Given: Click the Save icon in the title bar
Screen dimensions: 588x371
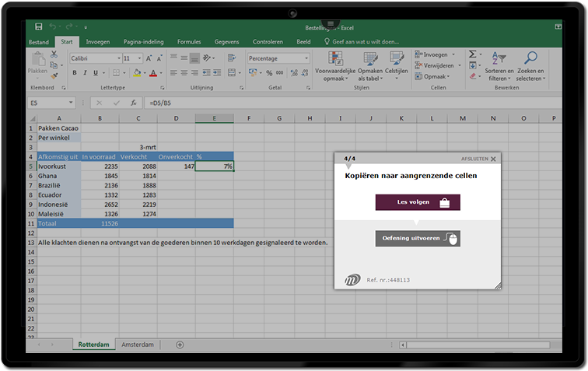Looking at the screenshot, I should pyautogui.click(x=39, y=27).
